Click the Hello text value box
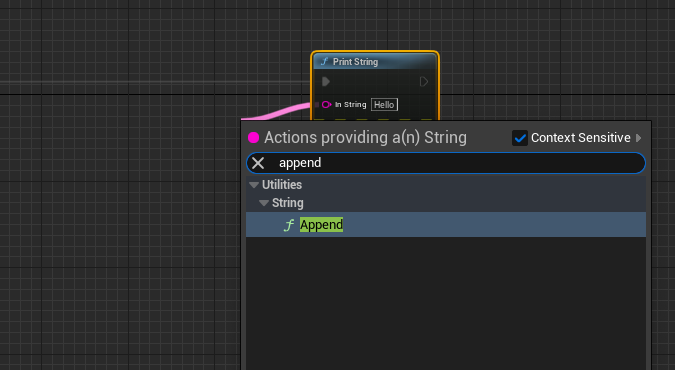 (384, 105)
